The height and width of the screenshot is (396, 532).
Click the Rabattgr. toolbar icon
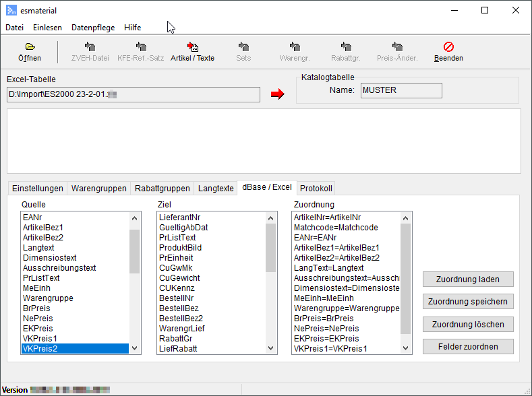[346, 47]
